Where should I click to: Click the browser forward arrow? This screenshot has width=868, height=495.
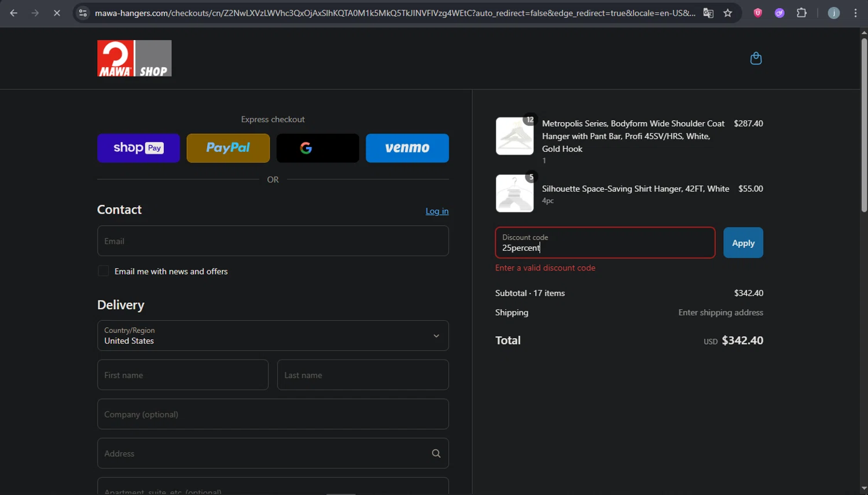(x=35, y=13)
